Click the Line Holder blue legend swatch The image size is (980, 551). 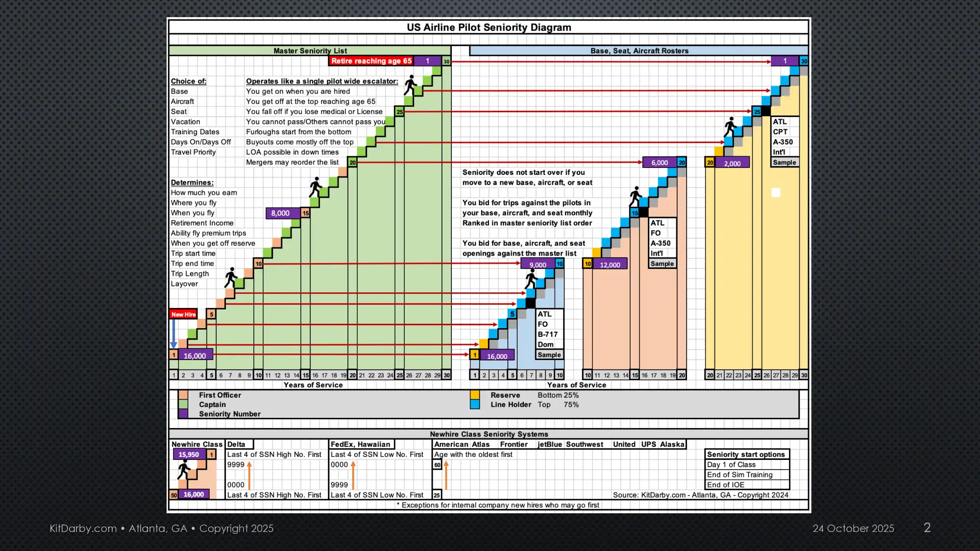click(474, 405)
